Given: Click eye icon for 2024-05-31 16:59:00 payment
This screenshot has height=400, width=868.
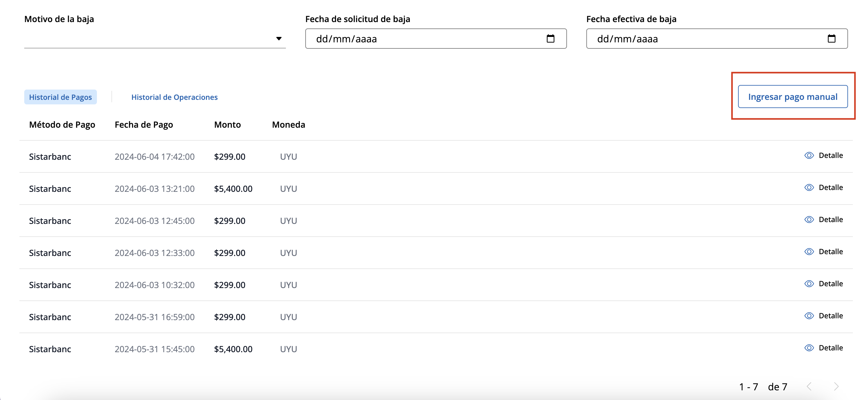Looking at the screenshot, I should [809, 316].
